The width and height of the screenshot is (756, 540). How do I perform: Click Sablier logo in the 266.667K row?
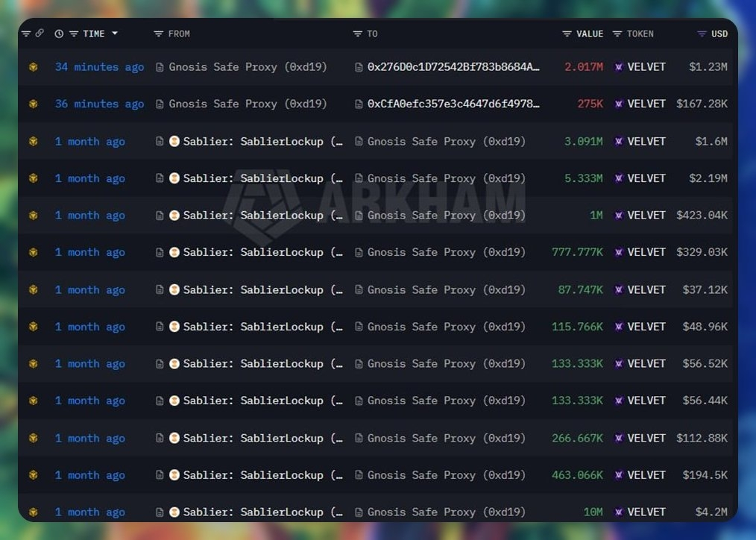click(x=174, y=438)
